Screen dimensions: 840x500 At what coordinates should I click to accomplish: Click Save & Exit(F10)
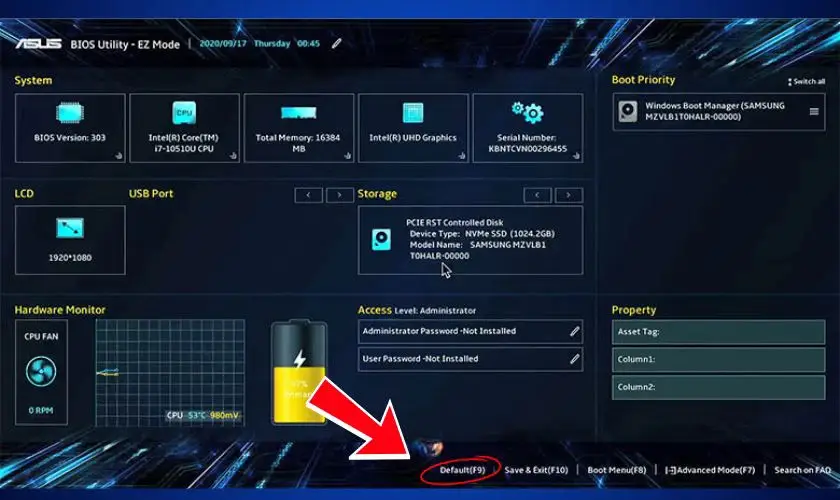(x=536, y=470)
